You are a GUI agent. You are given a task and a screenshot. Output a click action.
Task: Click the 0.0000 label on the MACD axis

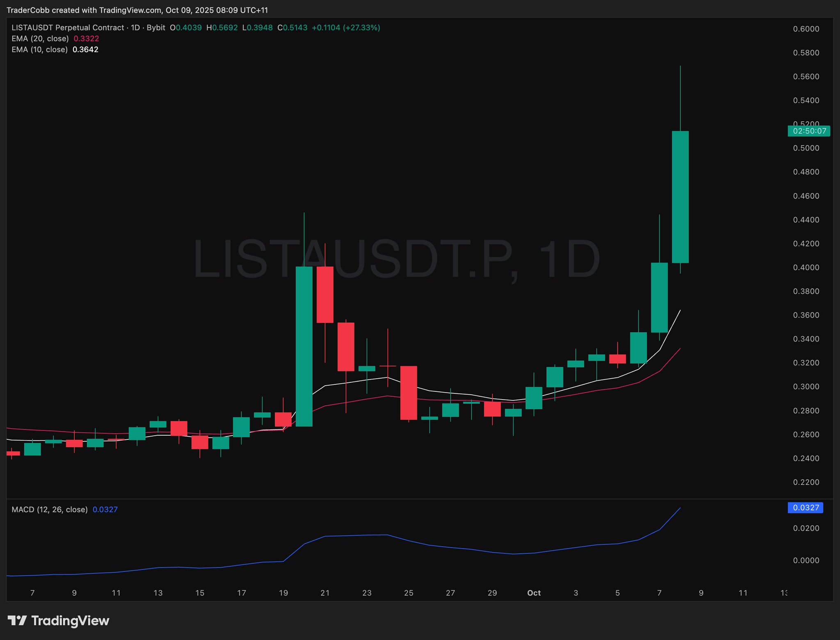(806, 560)
